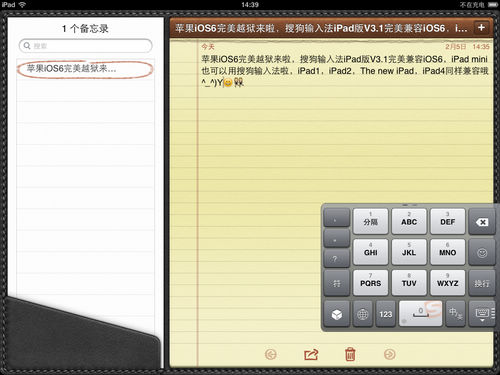Go to previous note arrow
The height and width of the screenshot is (375, 500).
coord(271,354)
